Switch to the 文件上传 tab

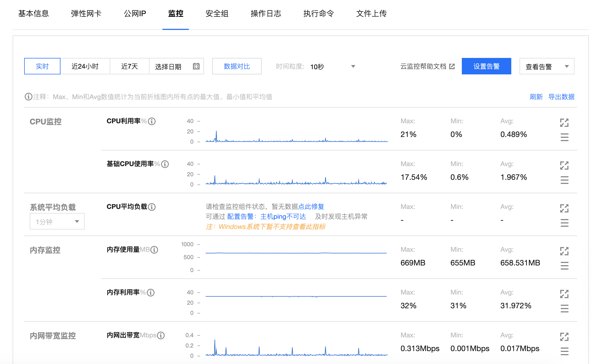click(371, 13)
